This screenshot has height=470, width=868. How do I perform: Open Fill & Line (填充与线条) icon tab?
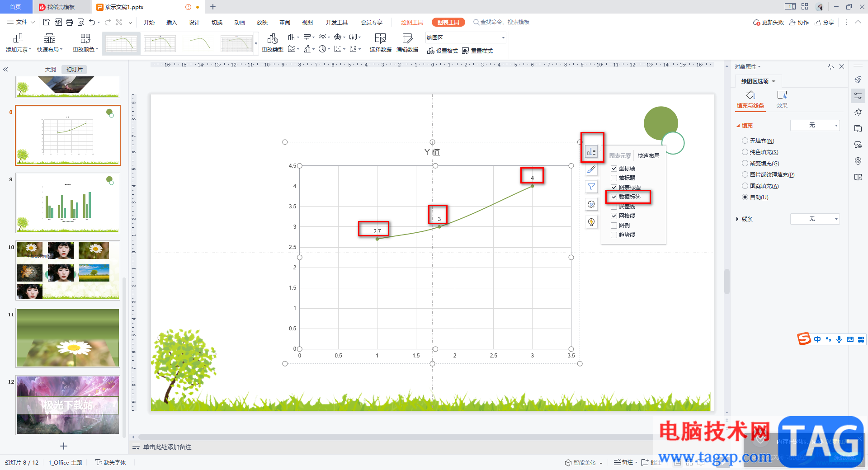coord(750,99)
